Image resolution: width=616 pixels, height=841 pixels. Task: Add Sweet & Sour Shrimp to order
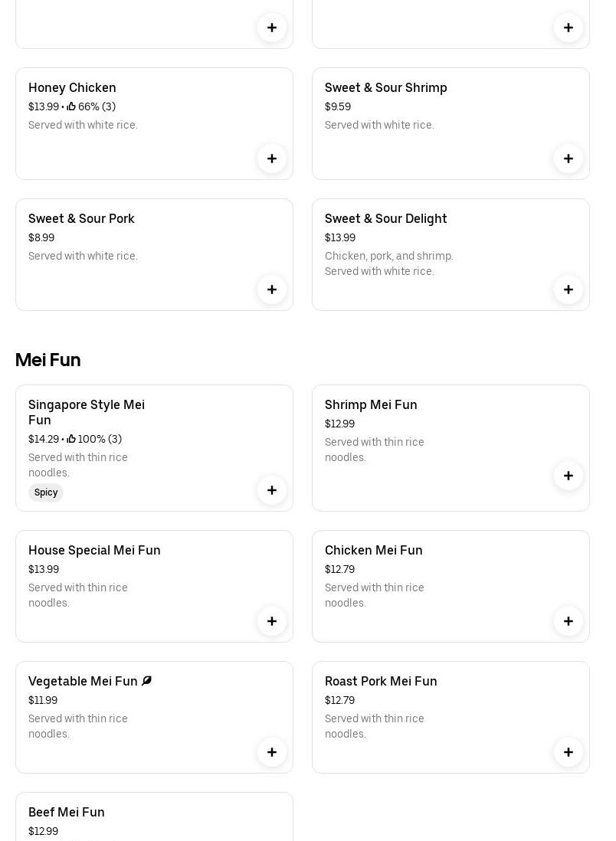tap(568, 159)
